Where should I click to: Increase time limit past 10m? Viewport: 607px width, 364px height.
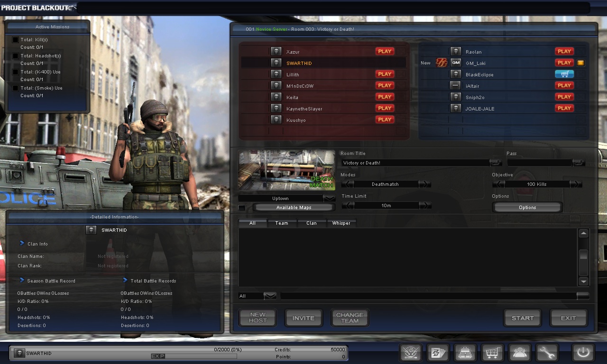[x=425, y=205]
